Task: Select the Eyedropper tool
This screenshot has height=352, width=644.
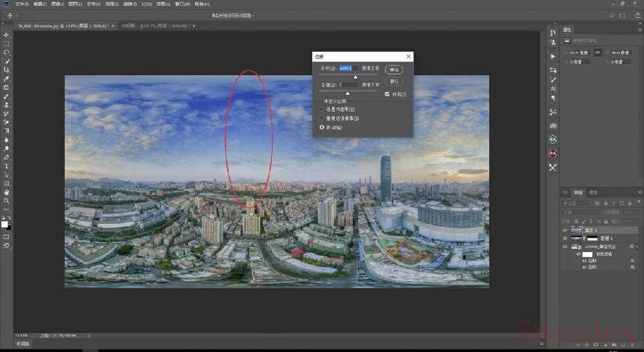Action: pos(6,78)
